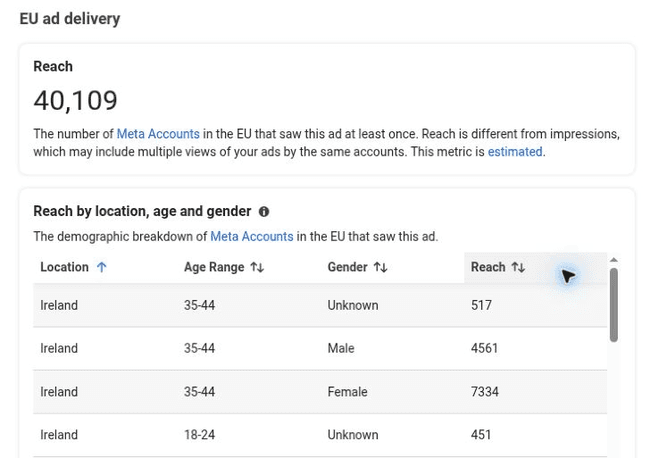
Task: Click the 35-44 age cell in the Female row
Action: coord(199,392)
